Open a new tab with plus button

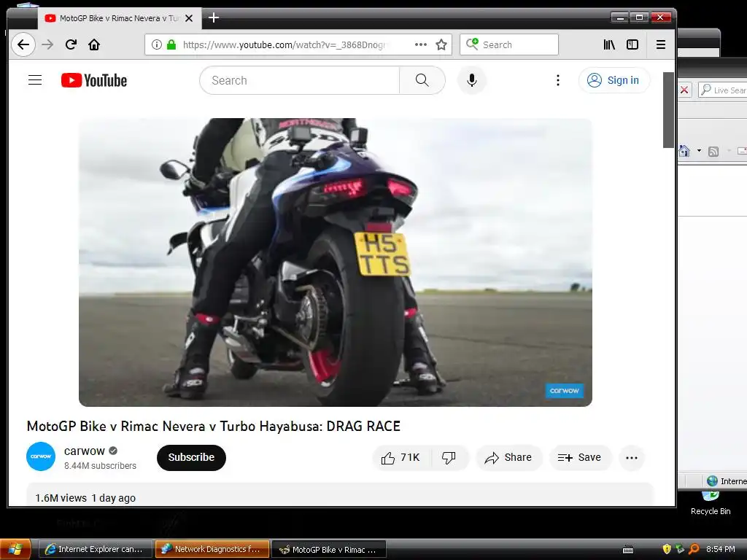click(x=214, y=18)
